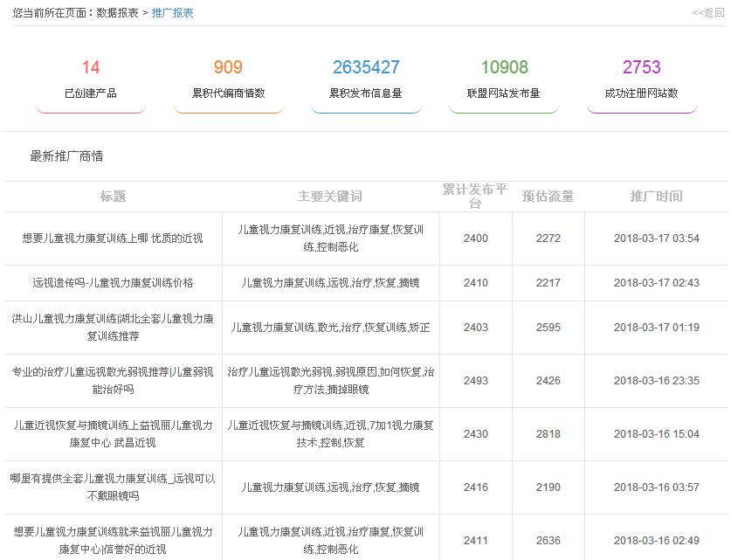731x560 pixels.
Task: Open title 想要儿童视力康复训练上哪 优质的近视
Action: [113, 239]
